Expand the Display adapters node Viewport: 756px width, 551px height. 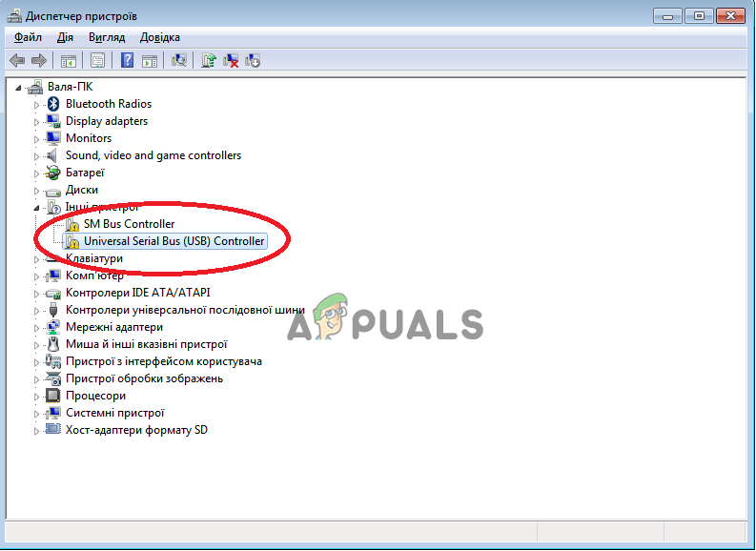36,122
